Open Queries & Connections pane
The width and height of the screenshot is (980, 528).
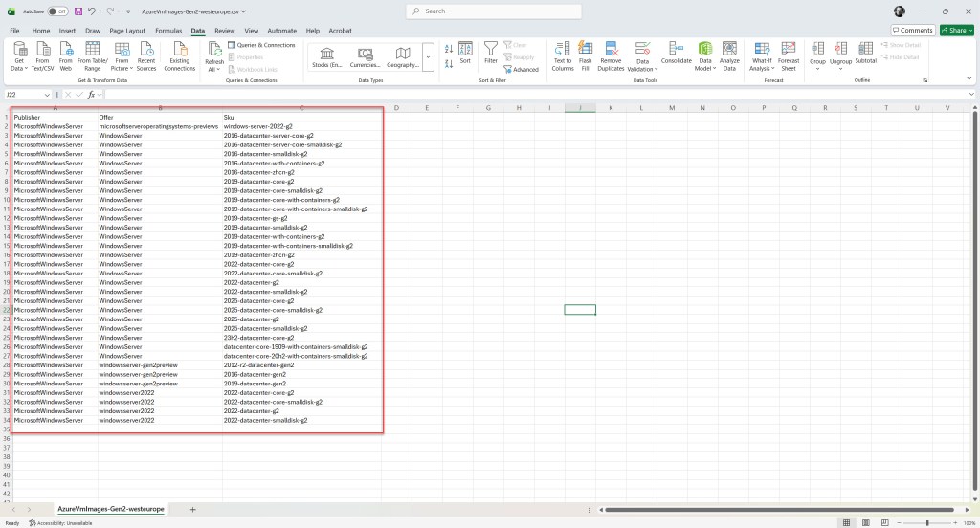(261, 45)
